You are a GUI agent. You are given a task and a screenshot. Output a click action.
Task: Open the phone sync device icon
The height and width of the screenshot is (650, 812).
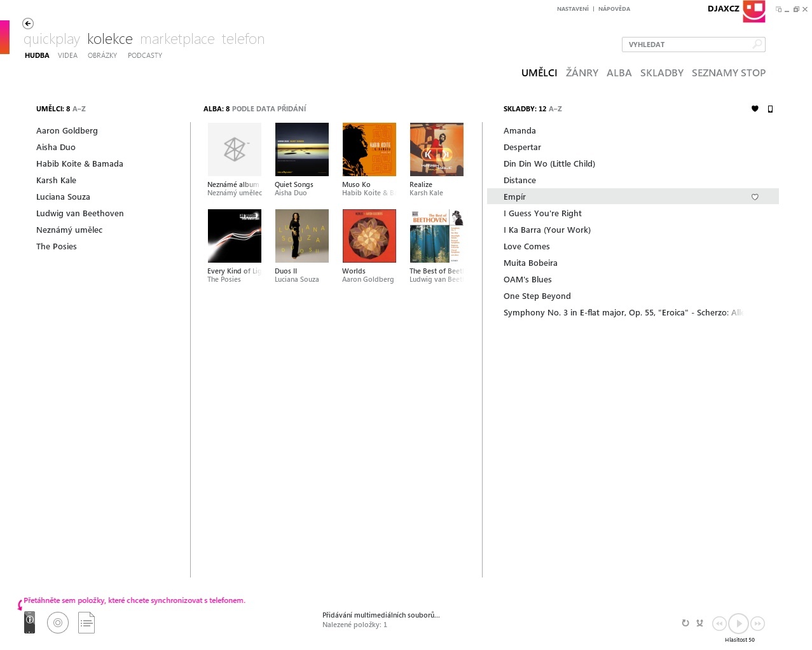point(29,622)
